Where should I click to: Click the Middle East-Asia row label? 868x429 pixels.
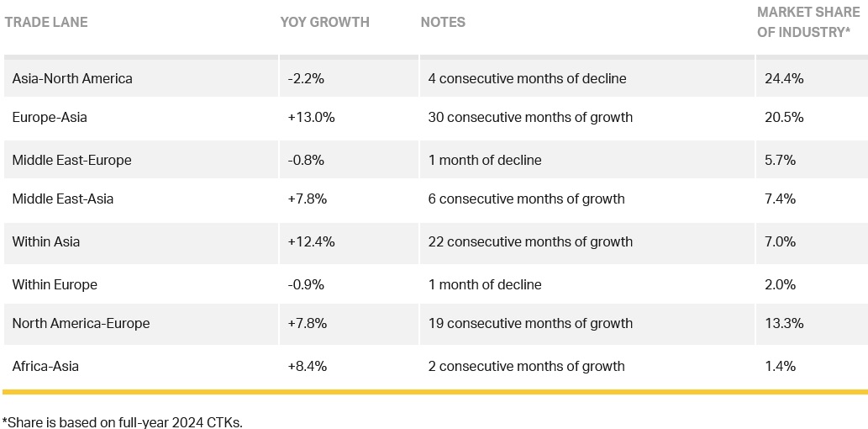(63, 199)
